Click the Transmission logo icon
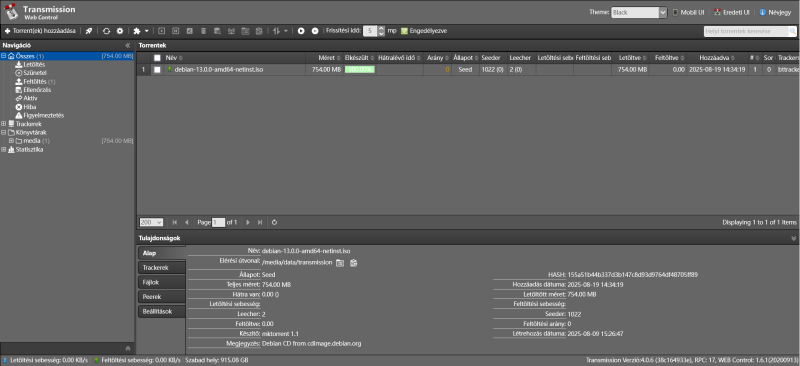This screenshot has width=800, height=366. [11, 12]
